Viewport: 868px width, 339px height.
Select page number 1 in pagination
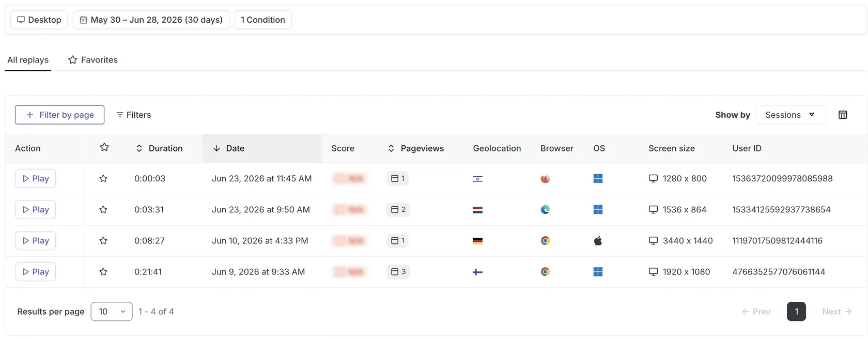tap(796, 312)
